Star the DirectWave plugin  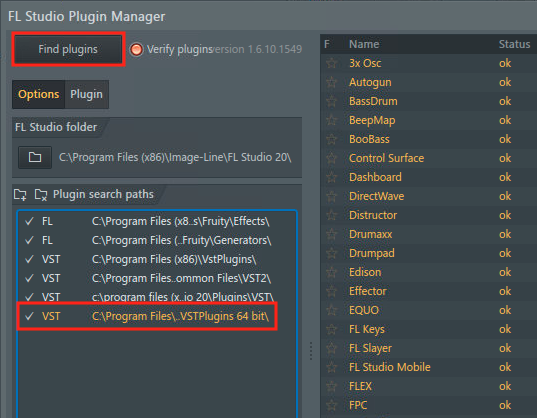(x=331, y=196)
